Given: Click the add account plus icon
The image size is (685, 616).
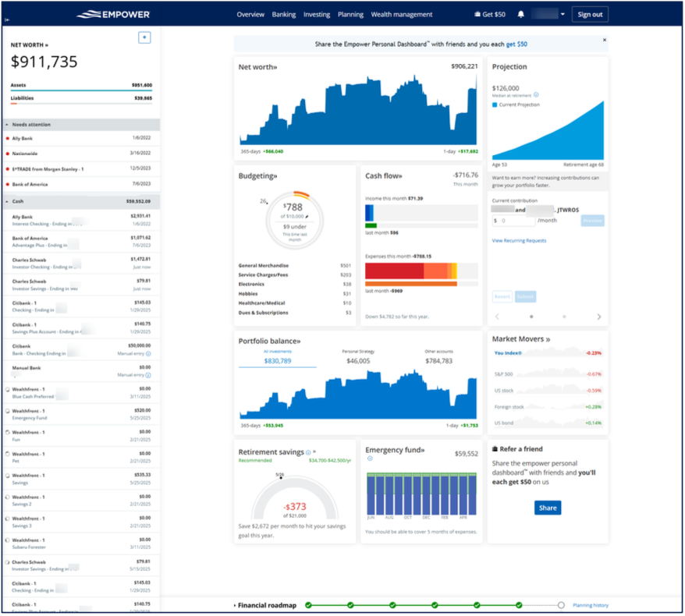Looking at the screenshot, I should (x=144, y=37).
